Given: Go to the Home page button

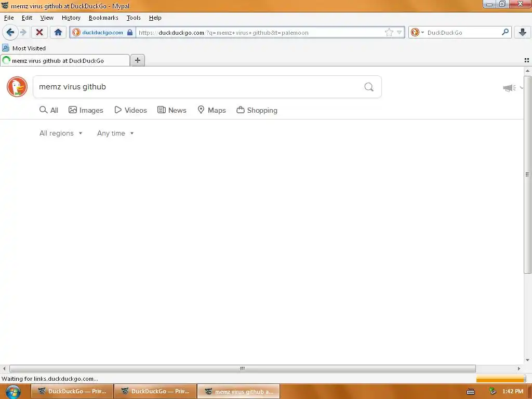Looking at the screenshot, I should [x=58, y=32].
